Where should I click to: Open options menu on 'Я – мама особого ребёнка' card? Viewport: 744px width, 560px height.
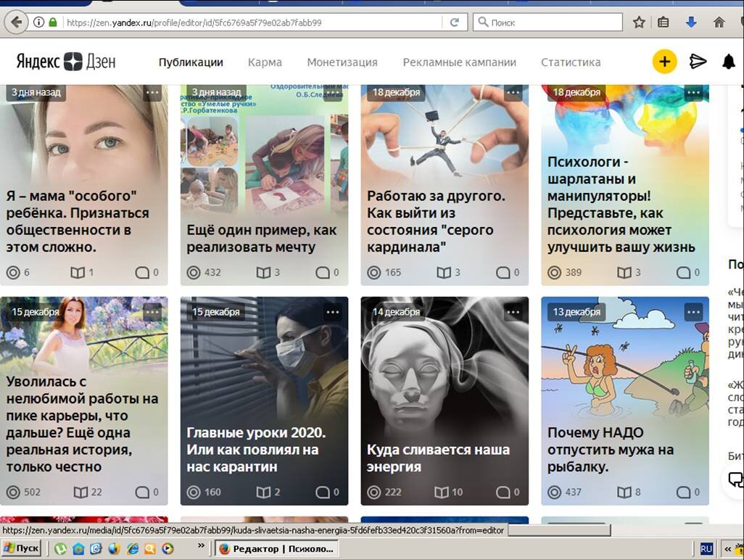[x=152, y=92]
